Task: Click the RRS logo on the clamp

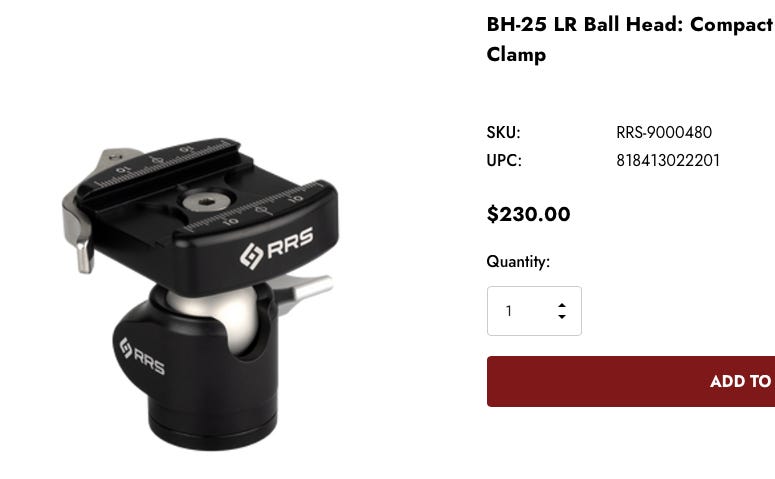Action: pos(277,248)
